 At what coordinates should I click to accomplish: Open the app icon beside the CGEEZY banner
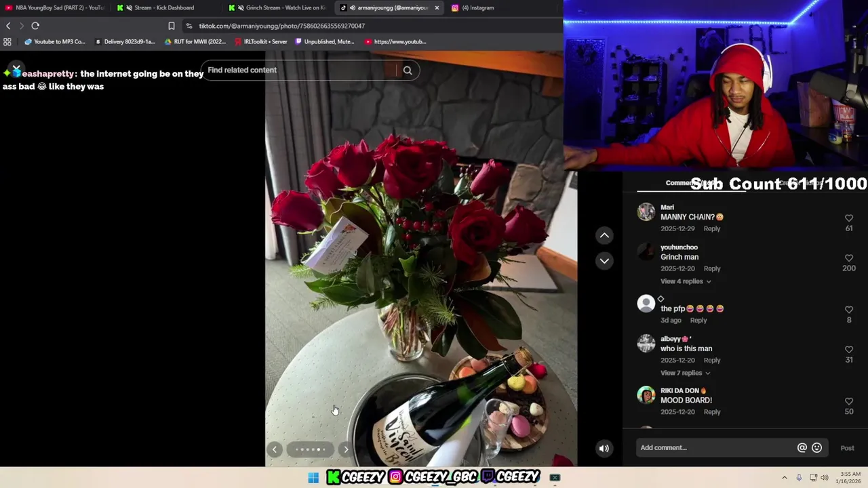click(555, 478)
